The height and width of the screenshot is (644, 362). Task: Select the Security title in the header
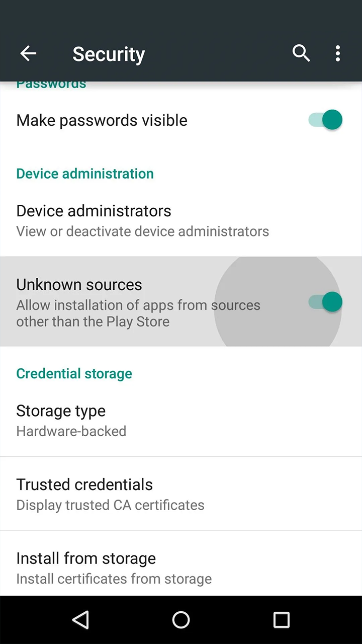(x=109, y=54)
